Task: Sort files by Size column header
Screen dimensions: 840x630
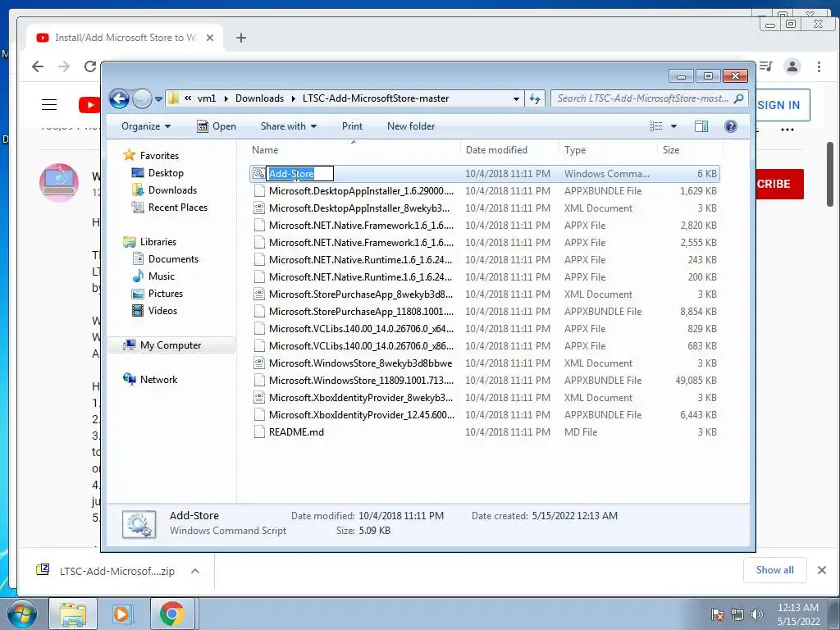Action: (689, 150)
